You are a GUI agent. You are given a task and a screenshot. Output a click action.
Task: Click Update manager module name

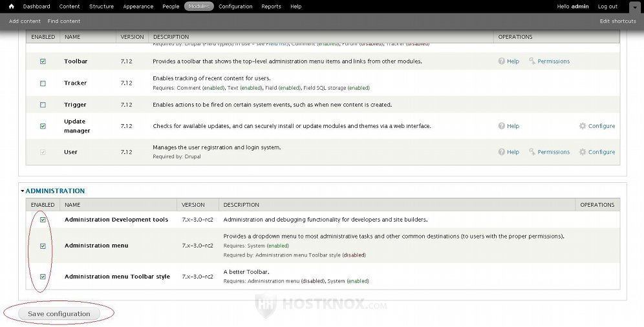pyautogui.click(x=77, y=126)
